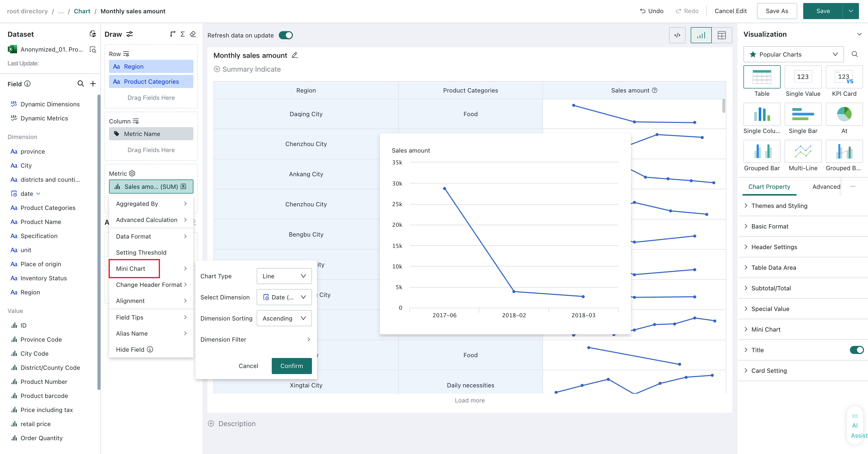Open the Dimension Sorting Ascending dropdown

tap(284, 318)
